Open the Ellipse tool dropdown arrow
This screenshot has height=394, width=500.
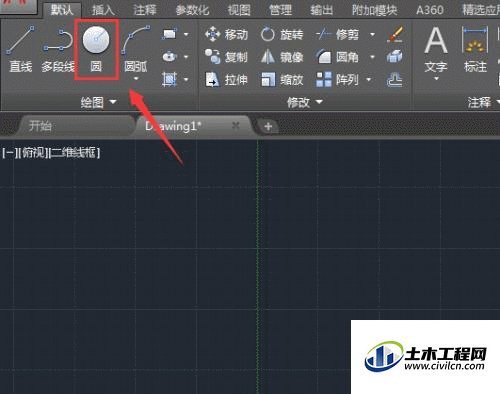186,57
